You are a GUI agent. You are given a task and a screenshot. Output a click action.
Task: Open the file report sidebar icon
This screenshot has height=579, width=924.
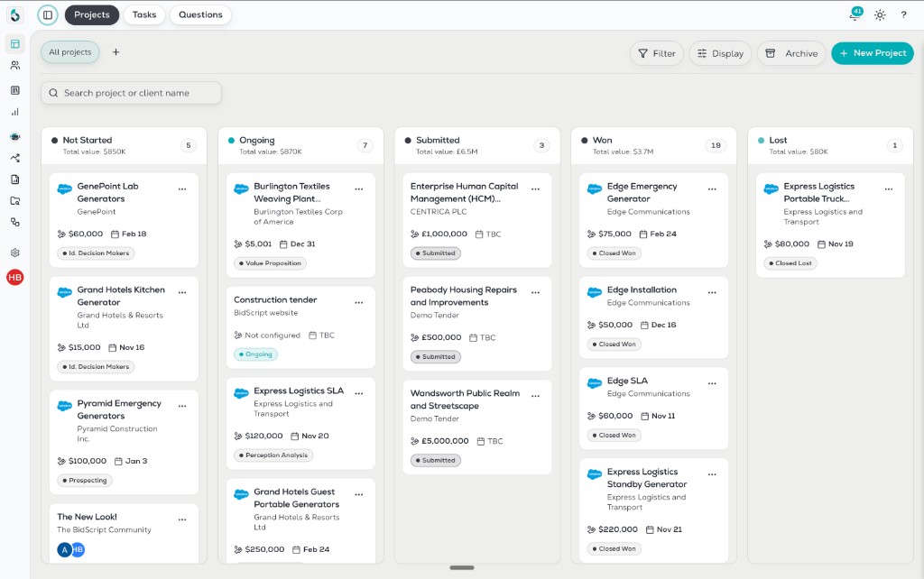pyautogui.click(x=15, y=179)
